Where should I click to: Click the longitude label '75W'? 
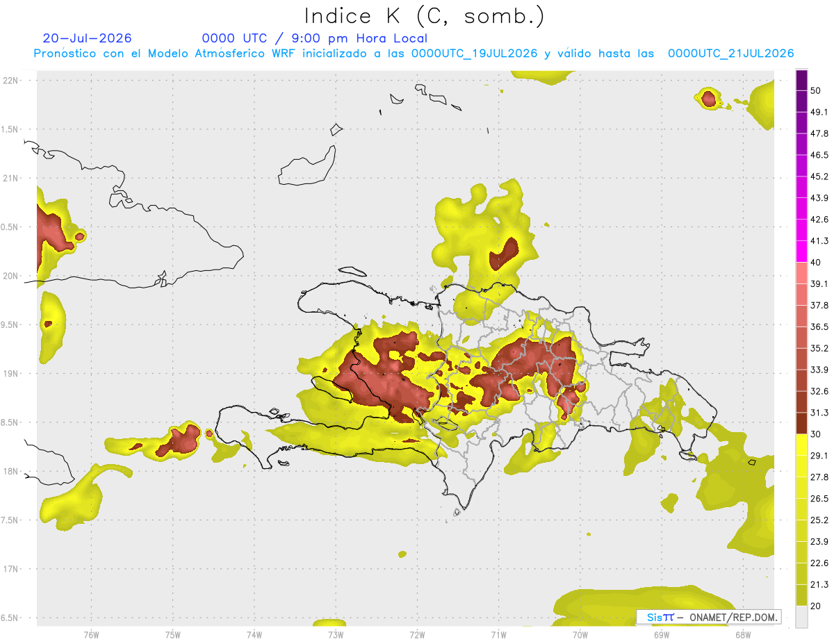tap(173, 635)
